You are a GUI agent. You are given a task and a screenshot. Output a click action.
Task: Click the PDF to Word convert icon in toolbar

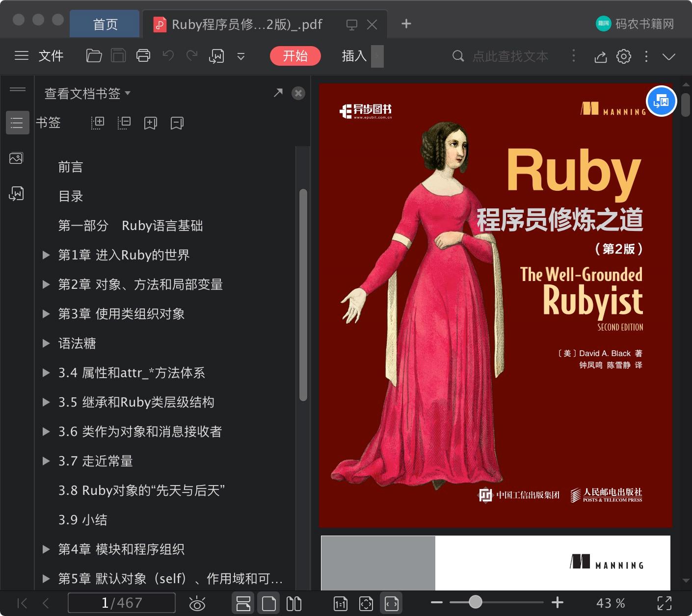click(216, 56)
